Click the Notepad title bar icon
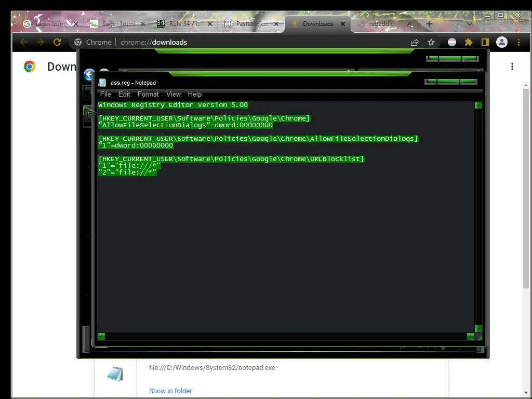The height and width of the screenshot is (399, 532). [102, 83]
